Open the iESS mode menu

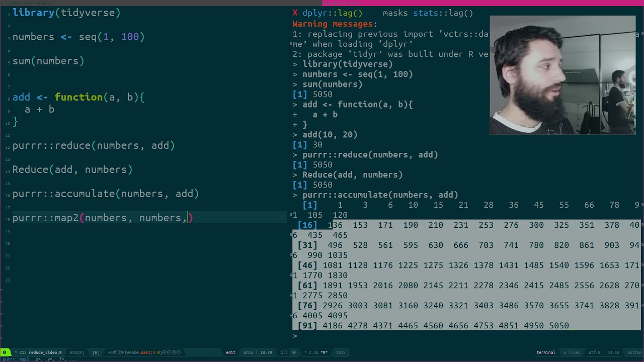click(341, 352)
